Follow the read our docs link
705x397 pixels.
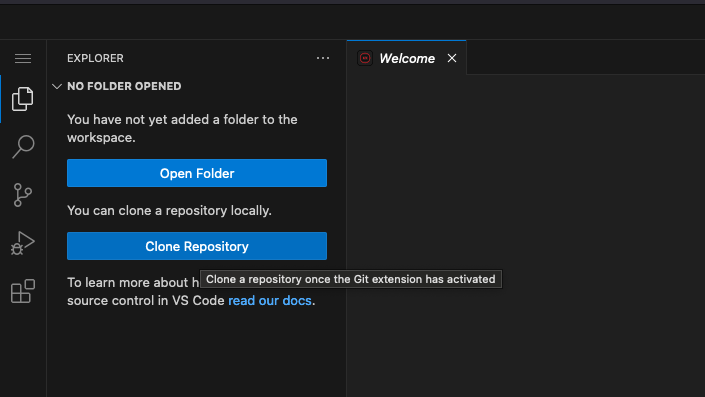coord(270,300)
